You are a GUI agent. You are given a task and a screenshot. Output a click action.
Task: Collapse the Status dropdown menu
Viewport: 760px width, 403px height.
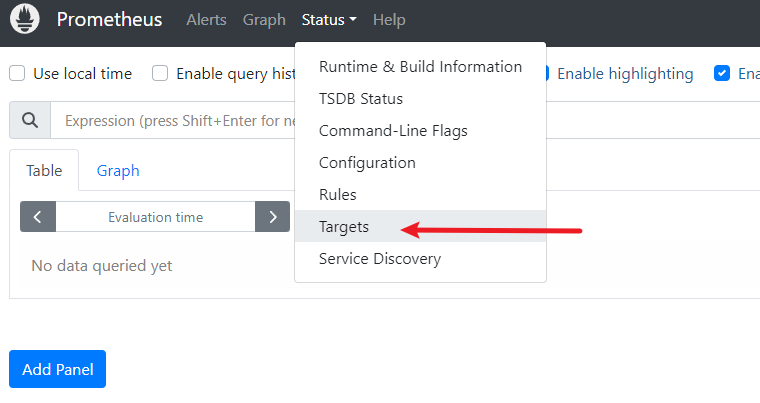(x=328, y=20)
